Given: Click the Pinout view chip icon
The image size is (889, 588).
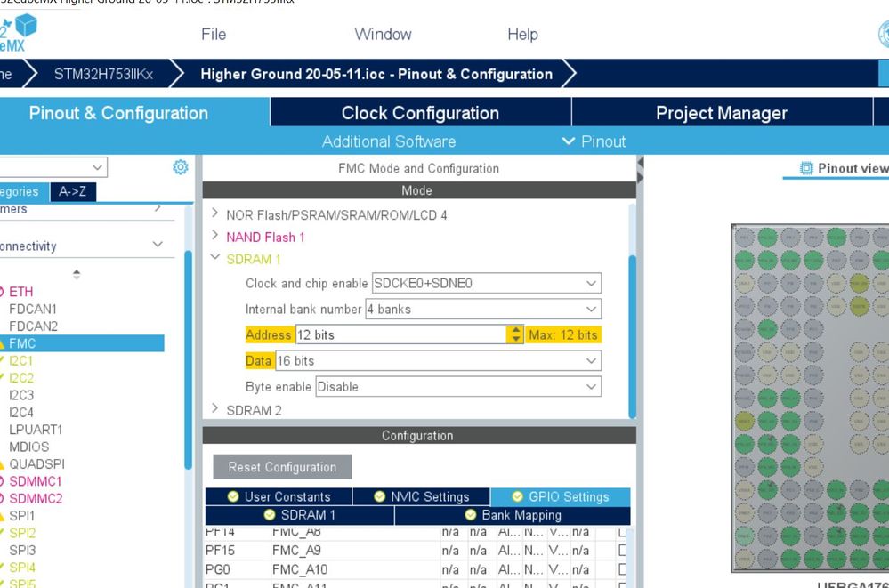Looking at the screenshot, I should (x=805, y=168).
